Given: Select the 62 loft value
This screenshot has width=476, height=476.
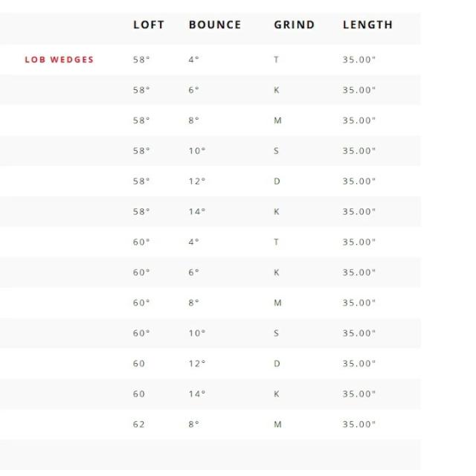Looking at the screenshot, I should click(x=139, y=425).
